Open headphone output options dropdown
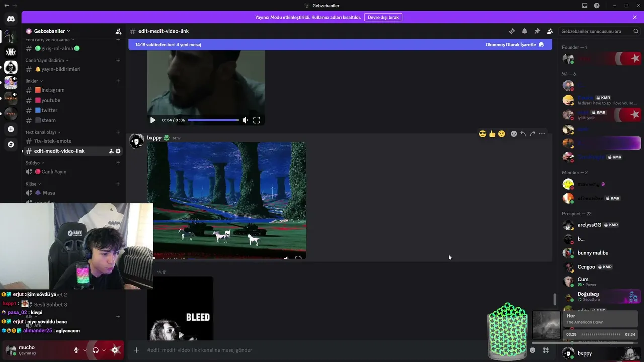The image size is (644, 362). pyautogui.click(x=104, y=350)
